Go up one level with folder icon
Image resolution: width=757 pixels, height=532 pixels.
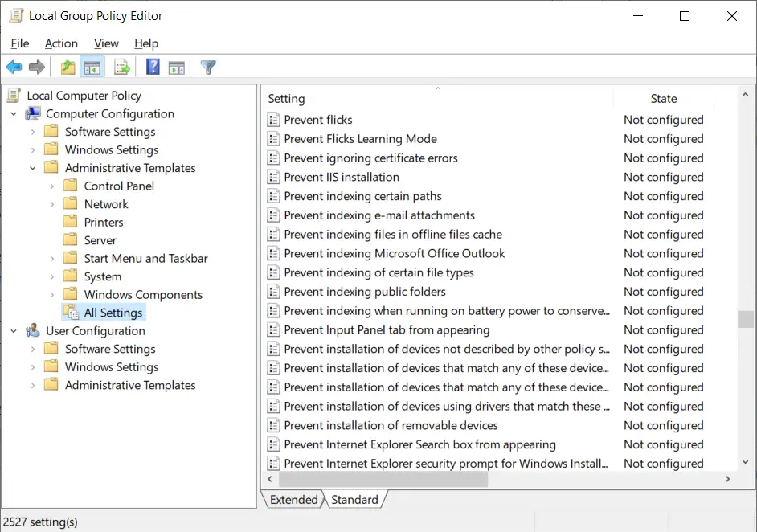[x=68, y=68]
